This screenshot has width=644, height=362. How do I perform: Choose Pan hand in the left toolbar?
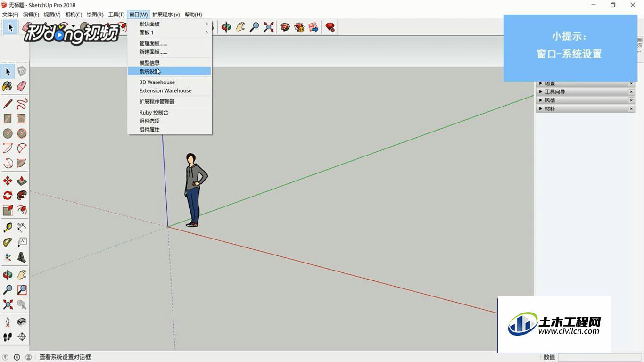(22, 275)
